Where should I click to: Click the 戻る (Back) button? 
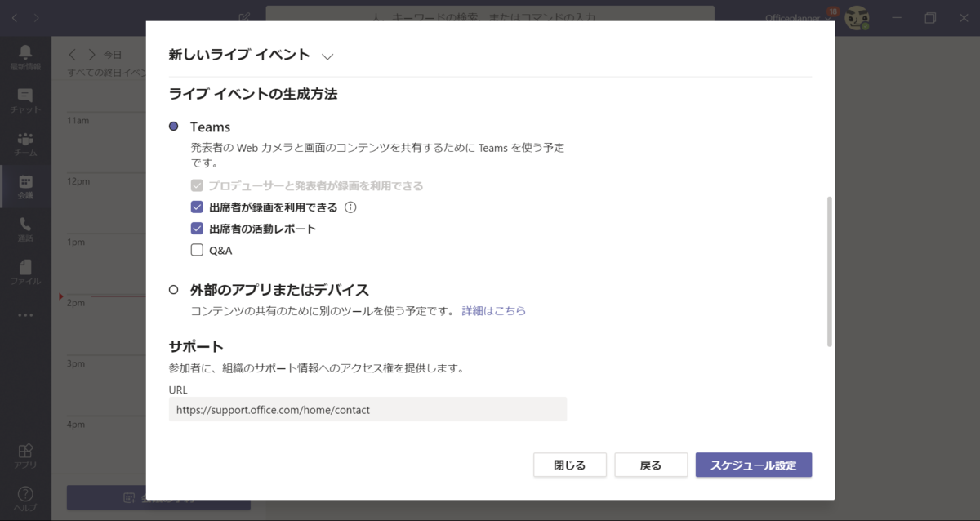[651, 465]
